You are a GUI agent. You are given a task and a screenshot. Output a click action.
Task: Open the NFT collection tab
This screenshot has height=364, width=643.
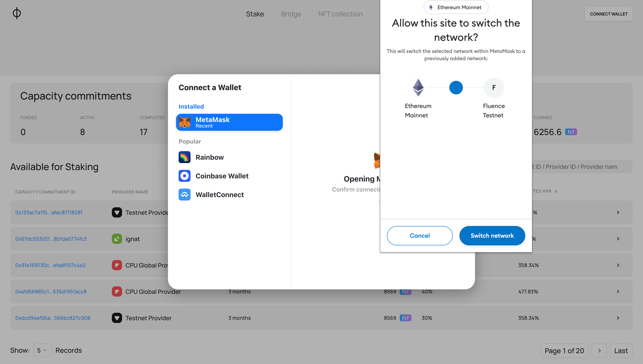pos(340,14)
